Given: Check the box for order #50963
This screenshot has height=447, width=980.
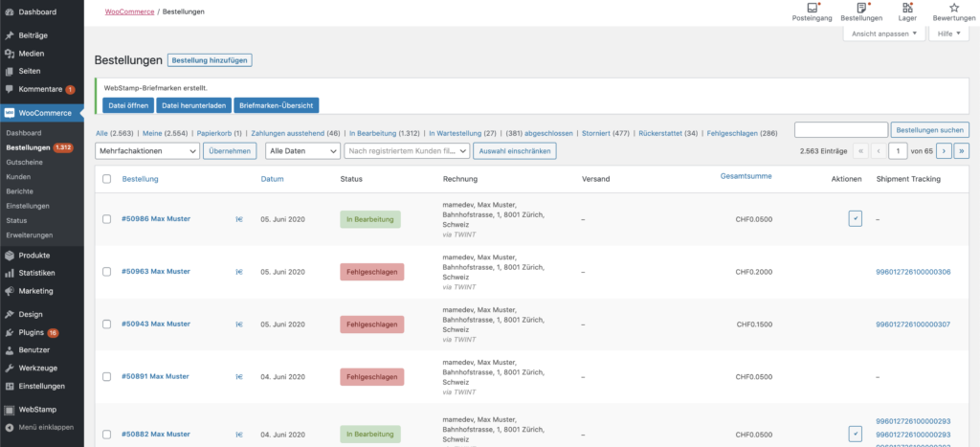Looking at the screenshot, I should pyautogui.click(x=107, y=271).
